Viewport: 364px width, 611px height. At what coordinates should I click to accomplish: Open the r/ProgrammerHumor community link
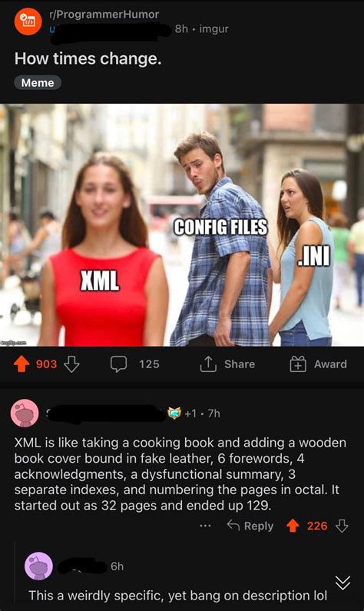tap(104, 15)
